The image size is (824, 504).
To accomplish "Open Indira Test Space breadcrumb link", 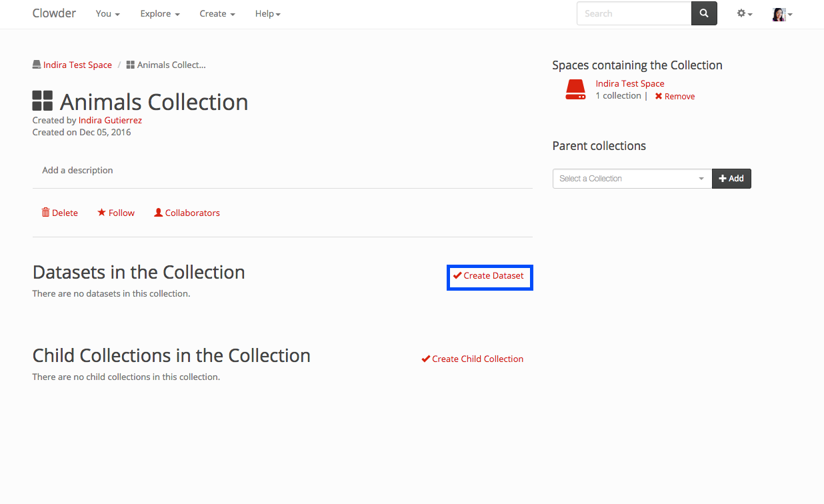I will 77,65.
